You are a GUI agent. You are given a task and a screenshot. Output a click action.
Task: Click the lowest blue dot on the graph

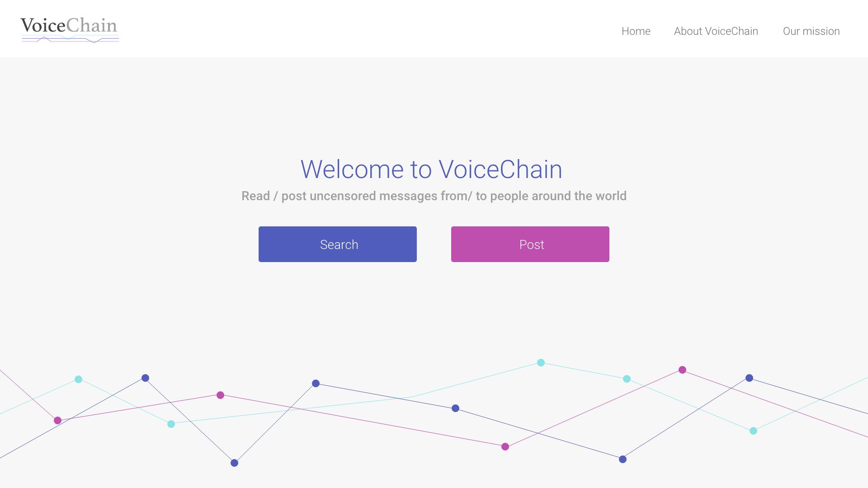(234, 463)
